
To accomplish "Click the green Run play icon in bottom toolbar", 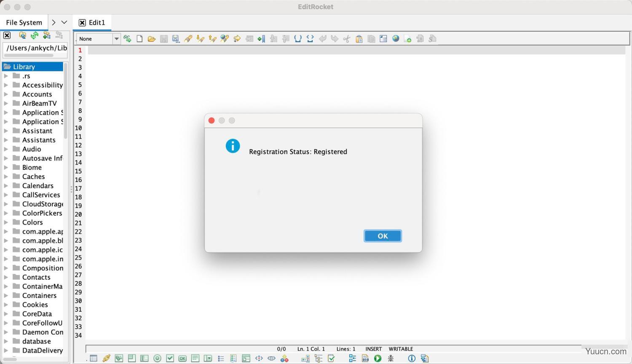I will click(378, 359).
